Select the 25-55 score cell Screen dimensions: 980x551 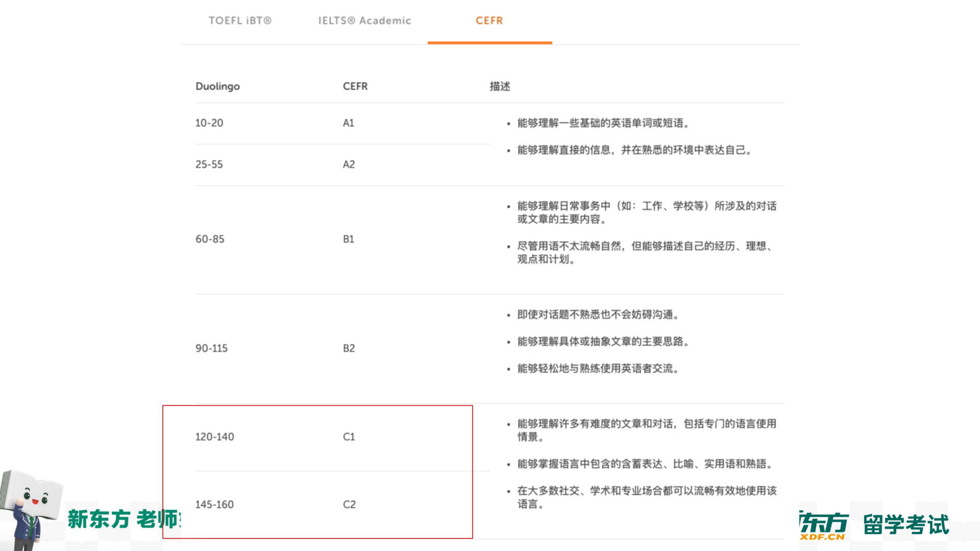point(209,164)
